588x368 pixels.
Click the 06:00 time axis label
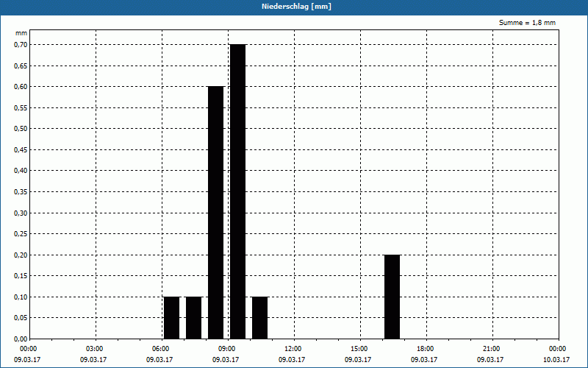[160, 349]
